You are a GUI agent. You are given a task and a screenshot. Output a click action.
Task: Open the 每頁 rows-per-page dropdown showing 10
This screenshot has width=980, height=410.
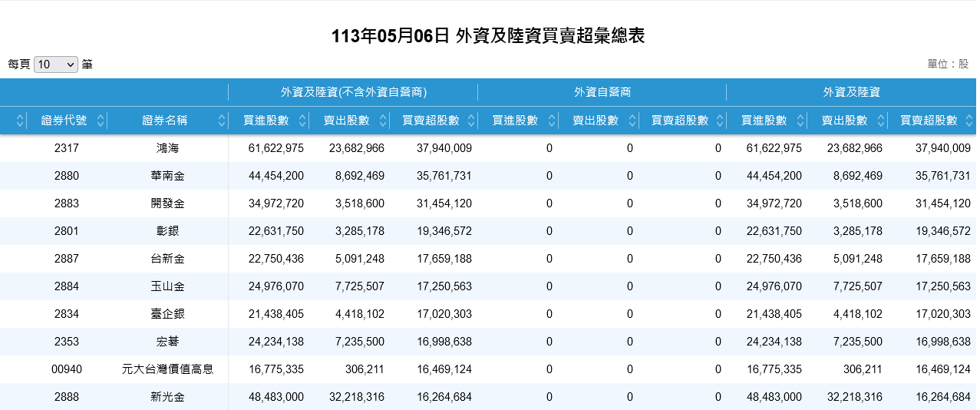(56, 64)
